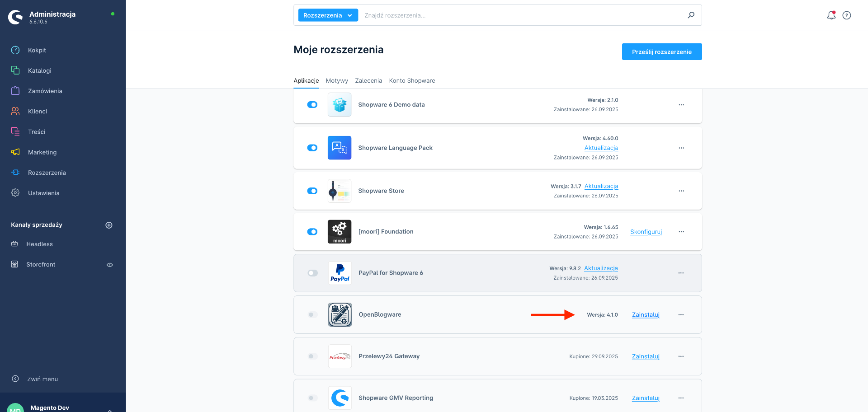Click Zainstaluj link for Przelewy24 Gateway
This screenshot has height=412, width=868.
pos(646,356)
